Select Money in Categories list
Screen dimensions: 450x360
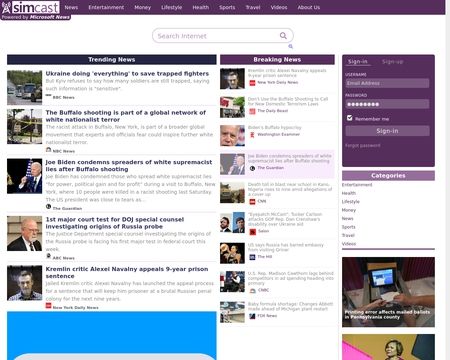pyautogui.click(x=349, y=210)
